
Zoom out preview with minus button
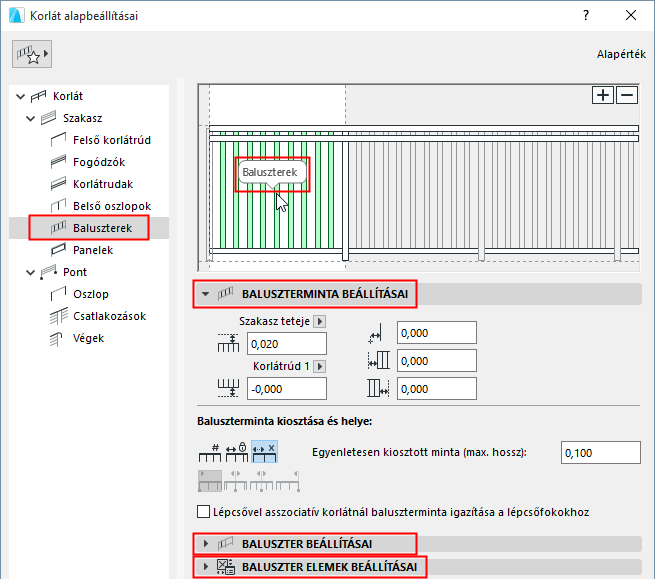pyautogui.click(x=627, y=95)
